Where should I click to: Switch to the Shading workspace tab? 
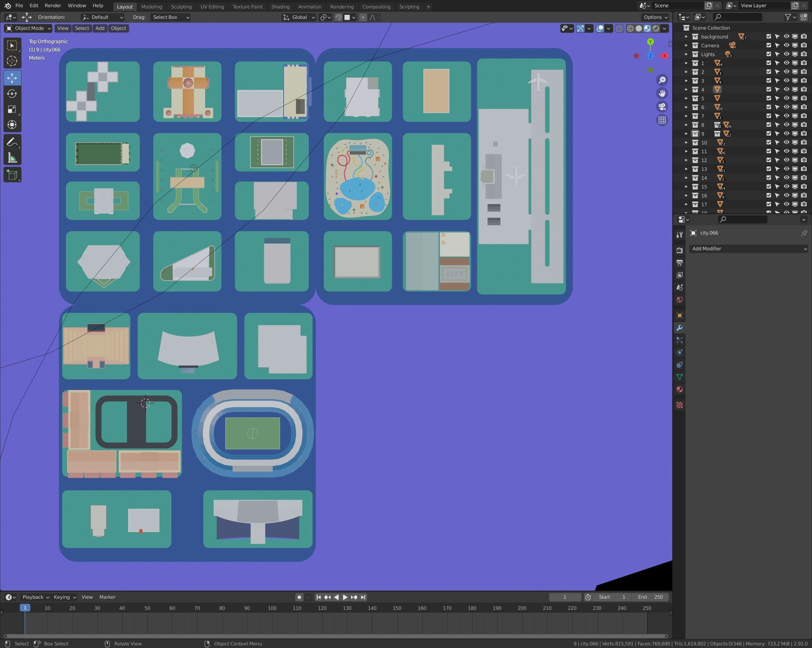280,7
